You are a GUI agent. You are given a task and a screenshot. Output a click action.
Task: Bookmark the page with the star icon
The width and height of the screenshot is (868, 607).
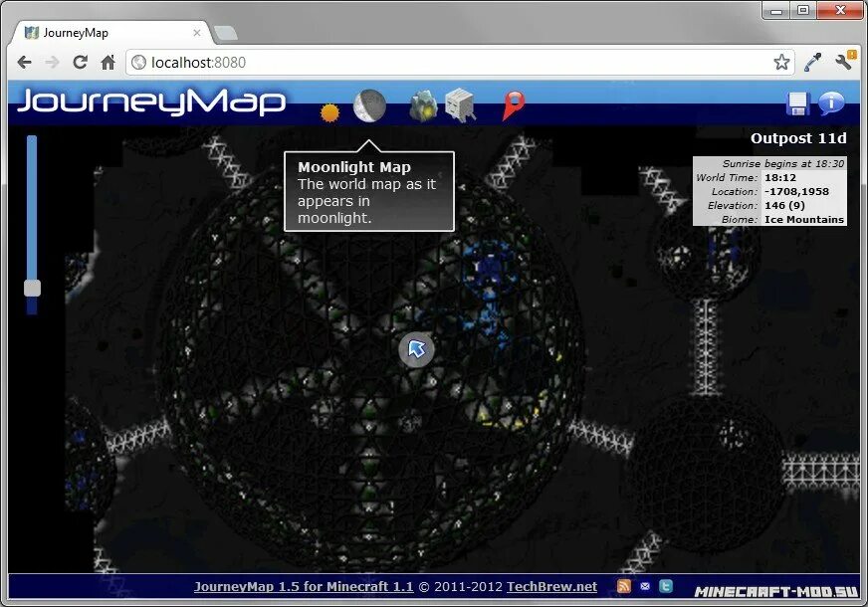781,62
